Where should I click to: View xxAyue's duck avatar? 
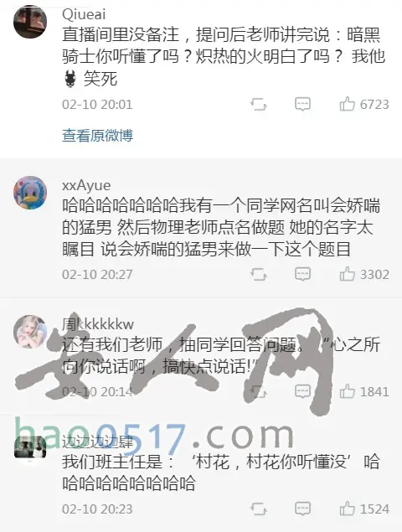[30, 193]
